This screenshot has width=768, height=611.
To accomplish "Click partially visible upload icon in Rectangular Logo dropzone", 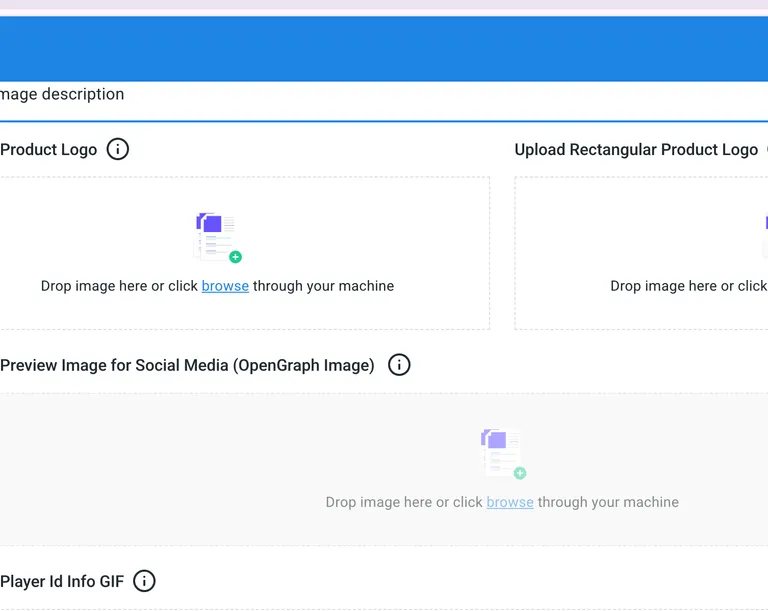I will pyautogui.click(x=765, y=225).
